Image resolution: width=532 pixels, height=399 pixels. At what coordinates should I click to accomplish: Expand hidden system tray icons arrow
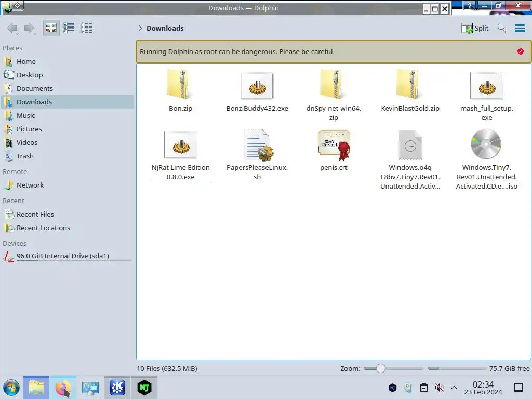coord(454,388)
